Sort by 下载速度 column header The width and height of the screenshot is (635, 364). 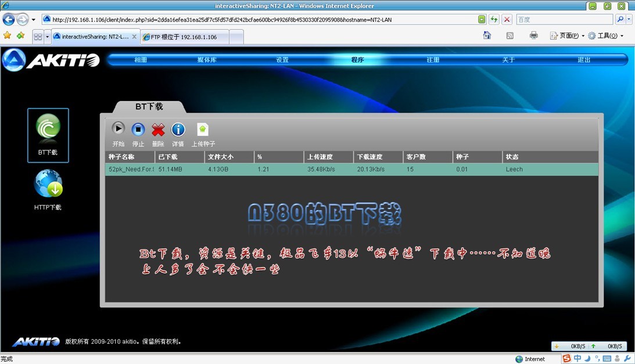(378, 157)
